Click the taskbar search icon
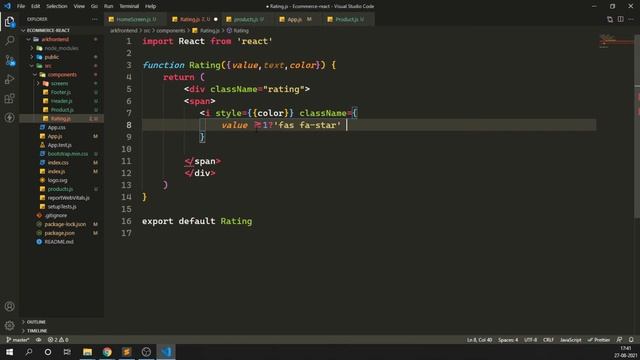Viewport: 640px width, 360px height. (29, 352)
